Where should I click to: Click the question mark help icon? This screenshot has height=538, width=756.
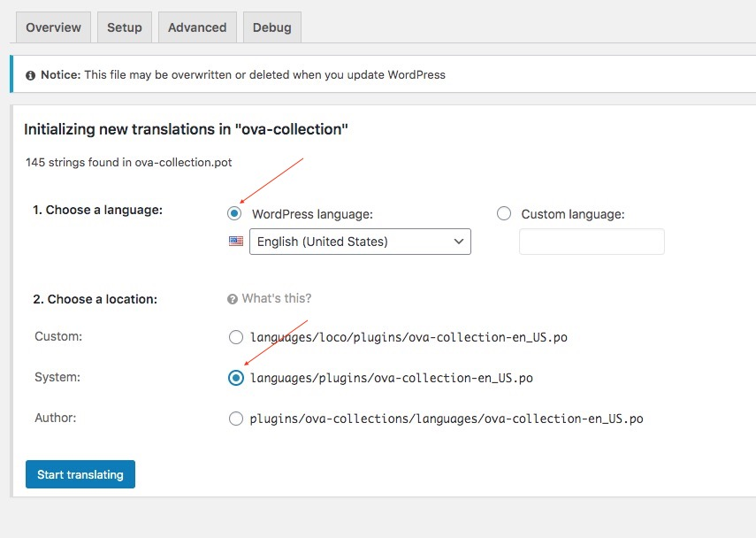(x=233, y=299)
